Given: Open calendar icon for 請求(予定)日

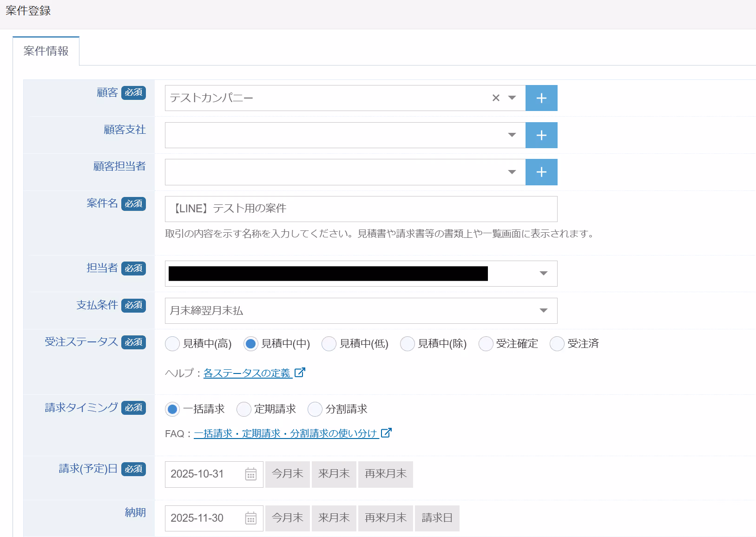Looking at the screenshot, I should (251, 474).
